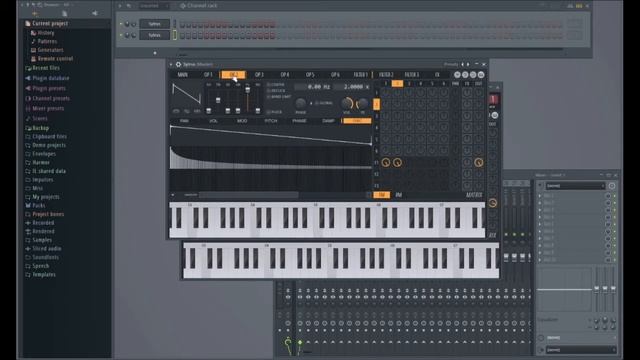Click the orange OUT knob in matrix F1 row
The image size is (640, 360).
479,162
